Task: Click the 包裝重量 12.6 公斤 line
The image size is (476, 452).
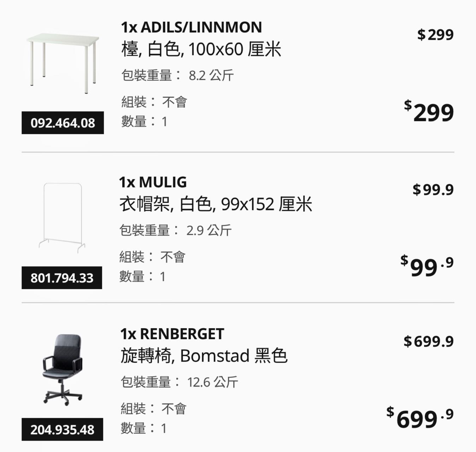Action: 179,382
